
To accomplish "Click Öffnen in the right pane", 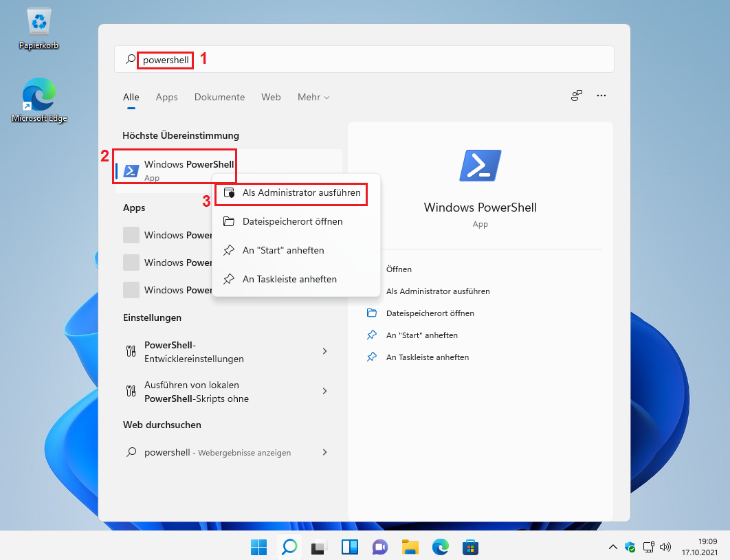I will [x=399, y=269].
